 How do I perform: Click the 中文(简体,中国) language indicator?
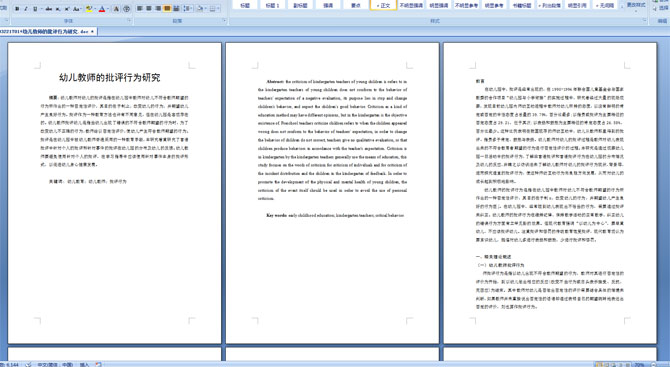pos(55,364)
